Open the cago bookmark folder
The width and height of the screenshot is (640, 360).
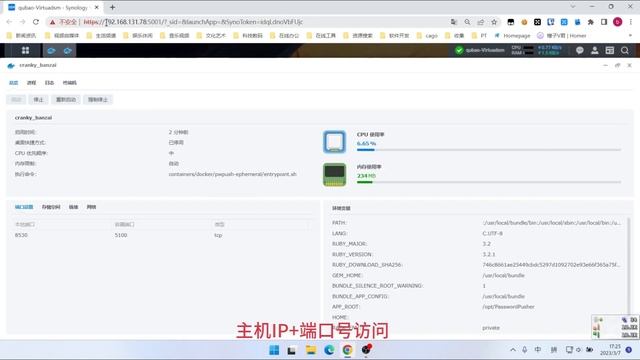[427, 36]
